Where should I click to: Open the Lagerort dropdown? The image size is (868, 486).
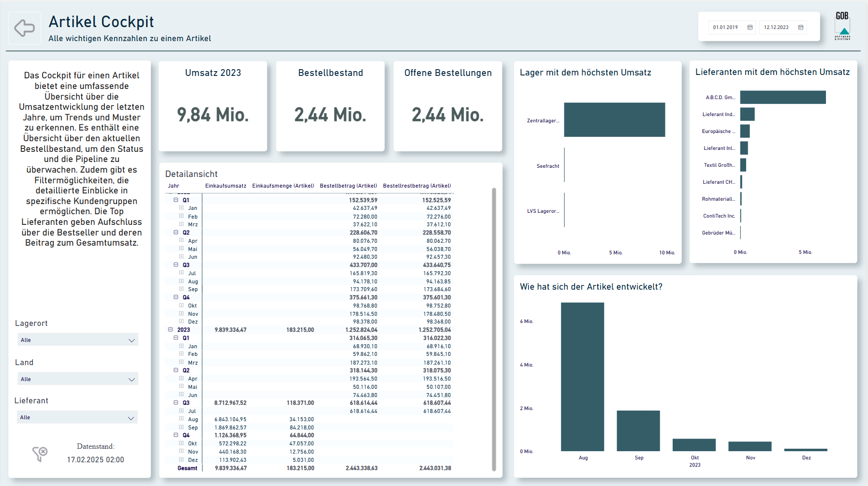tap(78, 340)
